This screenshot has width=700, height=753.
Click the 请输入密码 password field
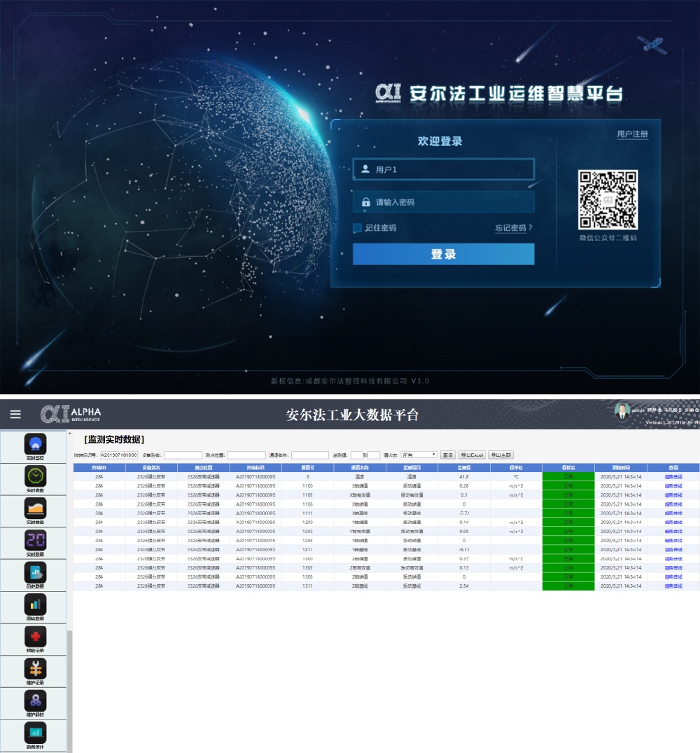[x=443, y=202]
